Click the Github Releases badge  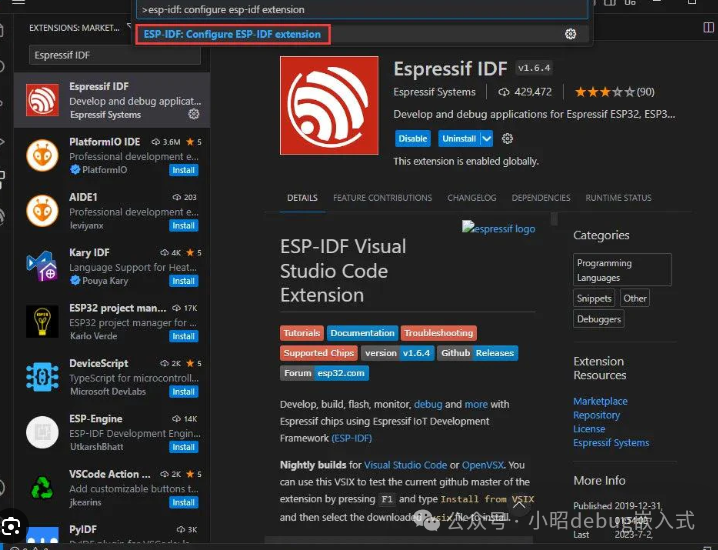478,353
